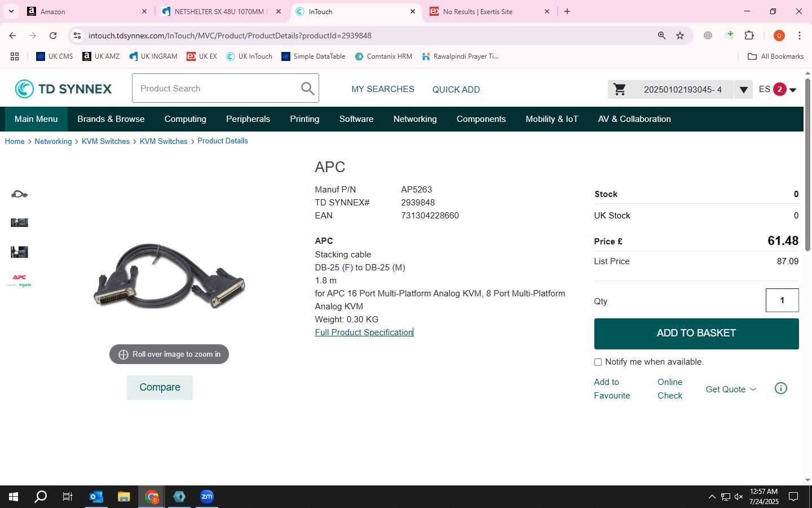Image resolution: width=812 pixels, height=508 pixels.
Task: Open MY SEARCHES link
Action: click(383, 89)
